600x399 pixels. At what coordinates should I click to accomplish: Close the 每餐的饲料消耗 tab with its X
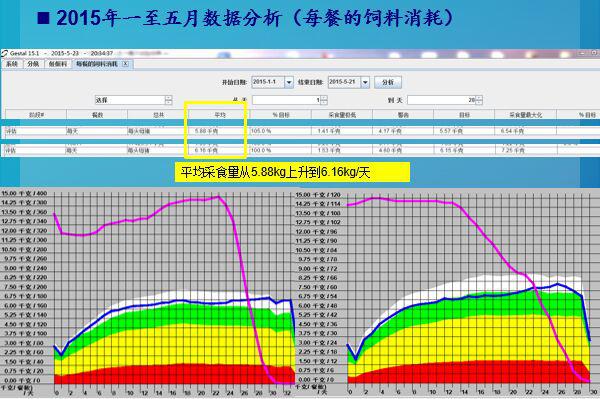125,64
